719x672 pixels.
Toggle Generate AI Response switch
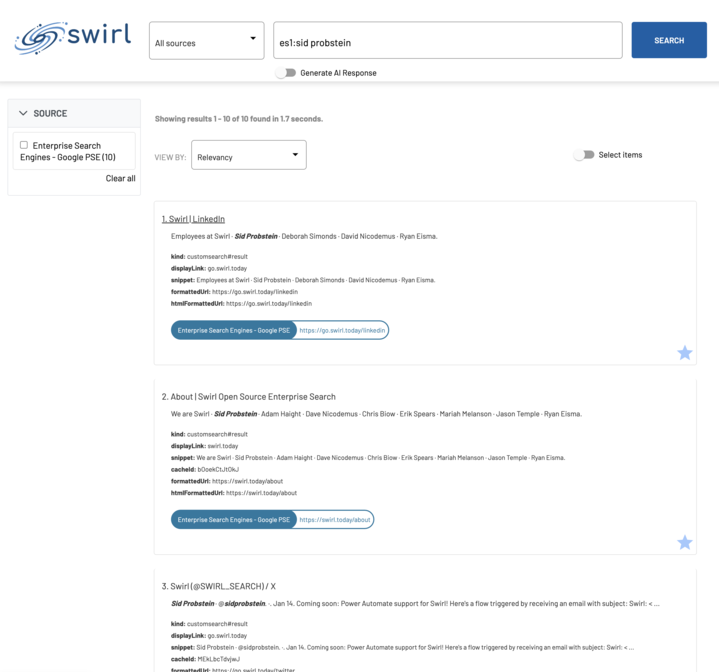tap(286, 73)
